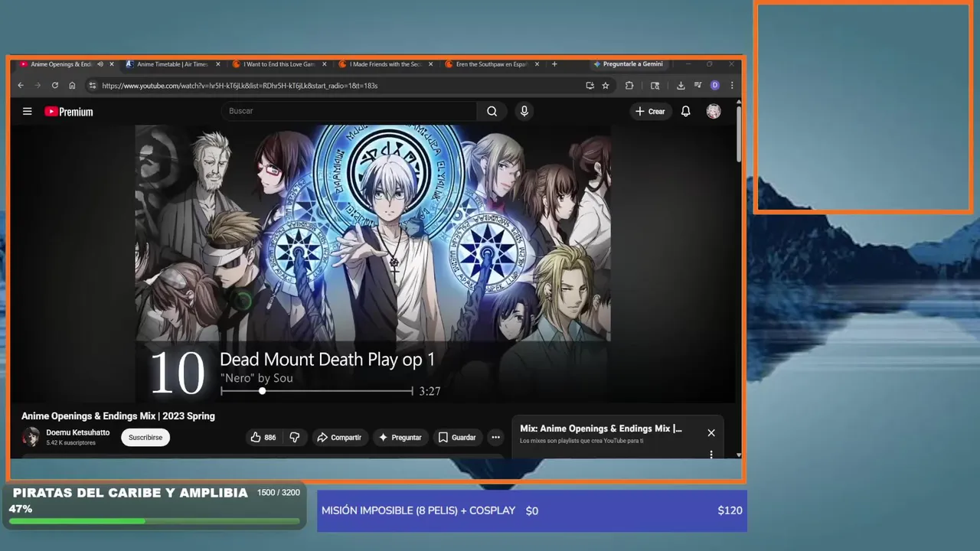Click the YouTube Premium logo
The width and height of the screenshot is (980, 551).
click(x=68, y=112)
